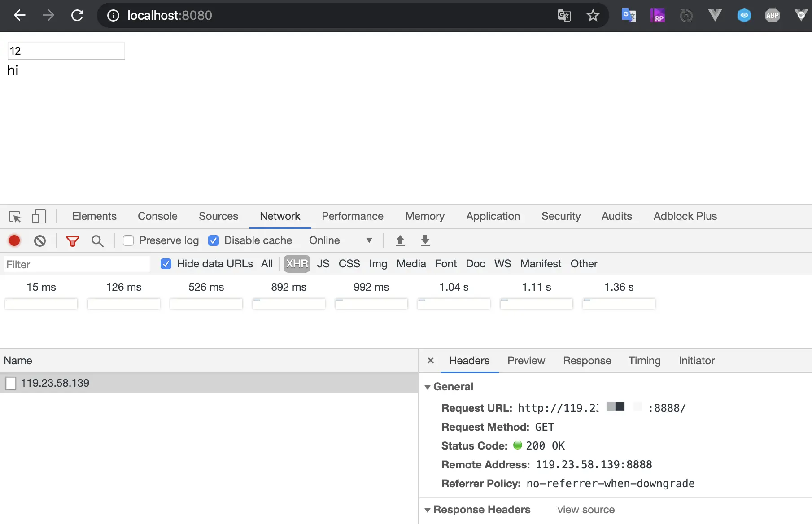
Task: Open the rightmost extension icon in the toolbar
Action: [801, 16]
